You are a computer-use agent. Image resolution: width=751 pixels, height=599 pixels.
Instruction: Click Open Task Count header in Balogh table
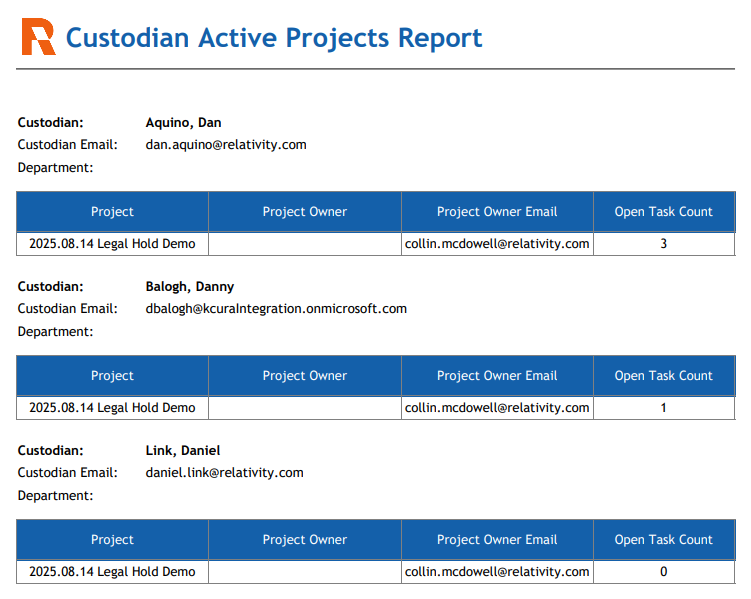pos(664,376)
